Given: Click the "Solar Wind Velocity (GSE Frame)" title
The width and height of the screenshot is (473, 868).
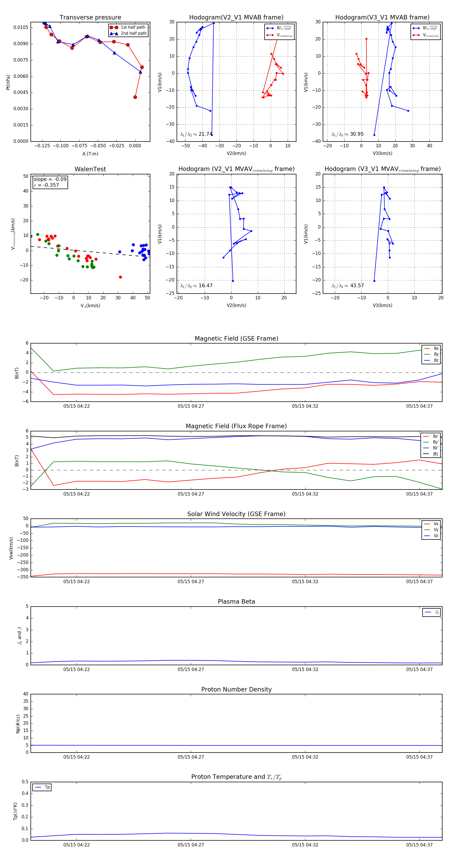Looking at the screenshot, I should 236,514.
